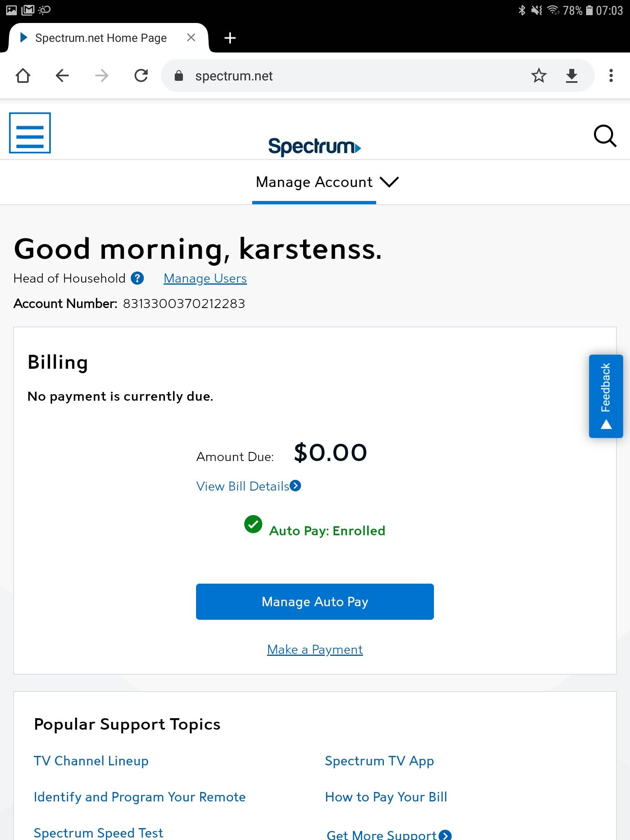Screen dimensions: 630x840
Task: Select the Spectrum.net Home Page tab
Action: coord(101,38)
